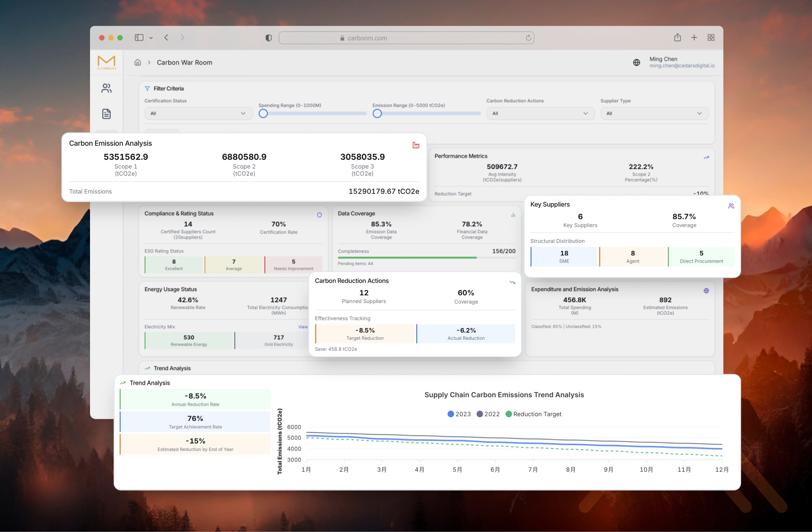The image size is (812, 532).
Task: Open the users sidebar icon
Action: 106,89
